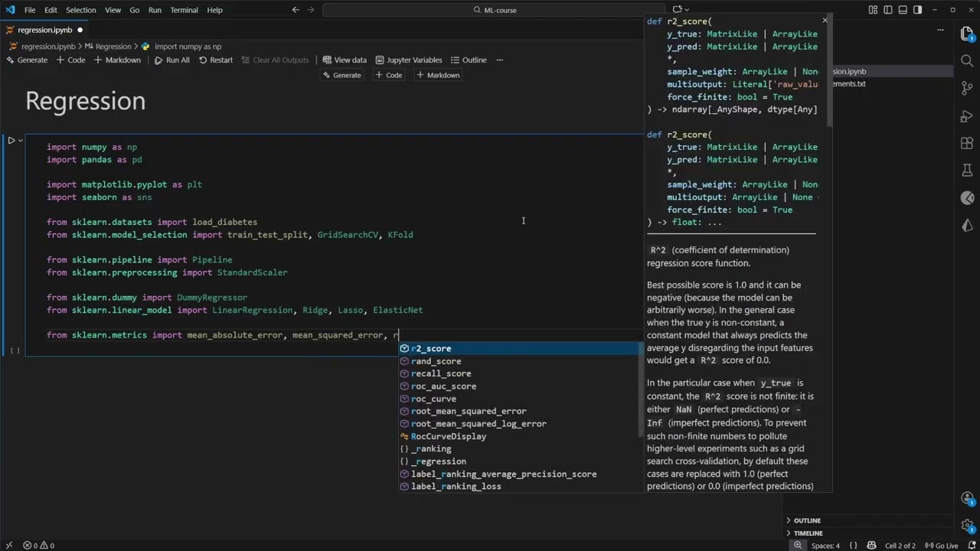Screen dimensions: 980x551
Task: Open the Edit menu
Action: pyautogui.click(x=51, y=10)
